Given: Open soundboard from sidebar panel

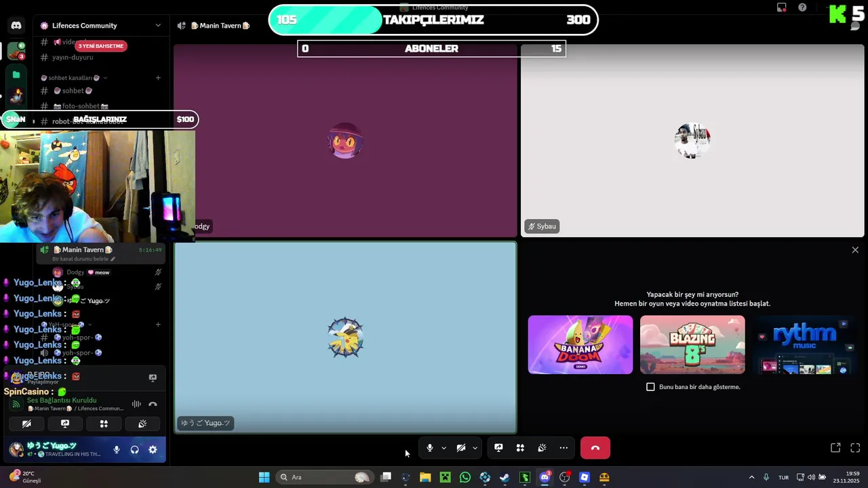Looking at the screenshot, I should [142, 424].
